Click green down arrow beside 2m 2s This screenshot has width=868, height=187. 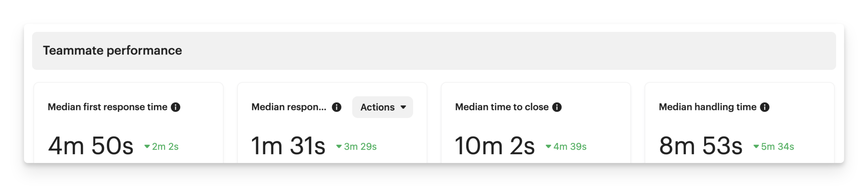point(147,146)
